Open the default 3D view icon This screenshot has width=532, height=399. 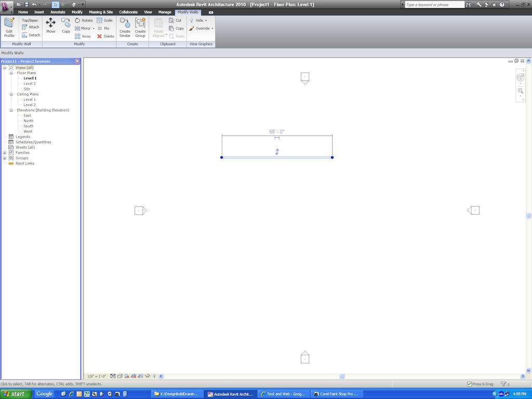pos(73,5)
